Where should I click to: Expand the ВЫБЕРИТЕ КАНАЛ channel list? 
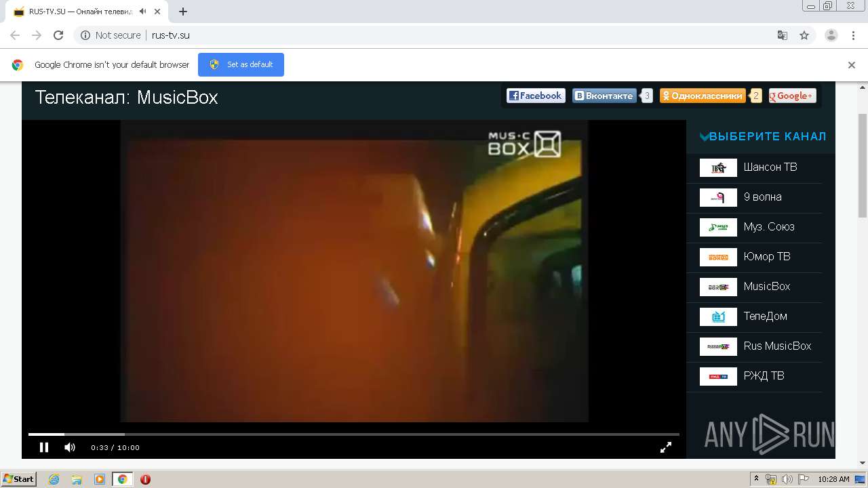[763, 136]
